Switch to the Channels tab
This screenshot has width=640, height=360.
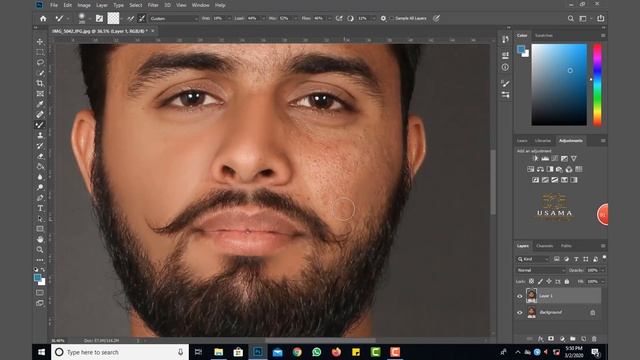pos(544,246)
